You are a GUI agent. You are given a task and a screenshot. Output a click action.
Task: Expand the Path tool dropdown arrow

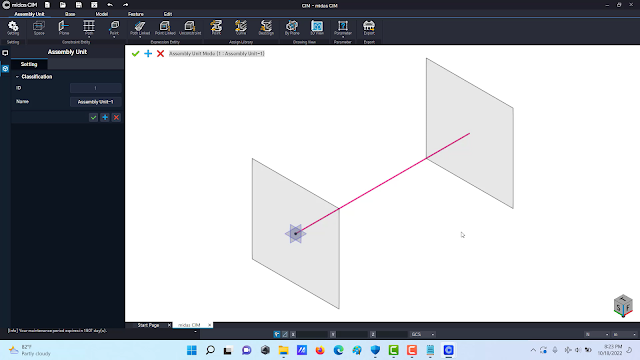pos(89,37)
